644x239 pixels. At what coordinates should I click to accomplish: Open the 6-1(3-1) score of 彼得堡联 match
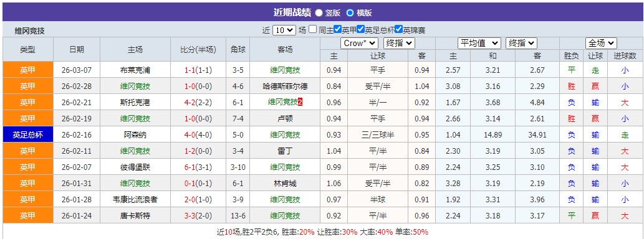coord(198,167)
